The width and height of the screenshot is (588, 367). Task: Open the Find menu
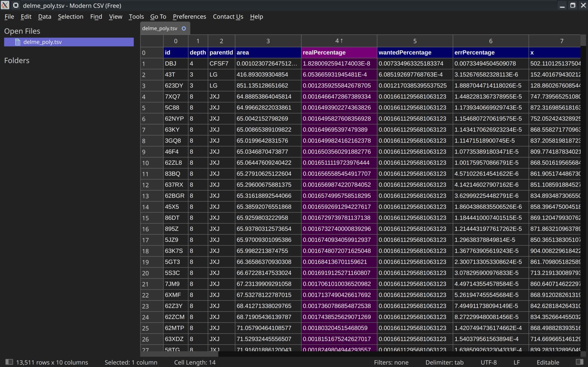tap(96, 17)
